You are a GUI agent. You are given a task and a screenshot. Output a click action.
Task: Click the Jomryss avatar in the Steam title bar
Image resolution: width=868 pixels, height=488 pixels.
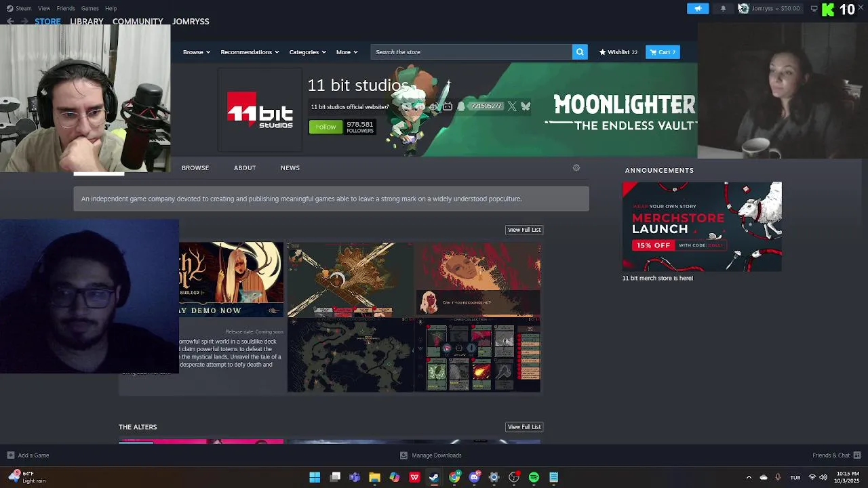(x=743, y=8)
